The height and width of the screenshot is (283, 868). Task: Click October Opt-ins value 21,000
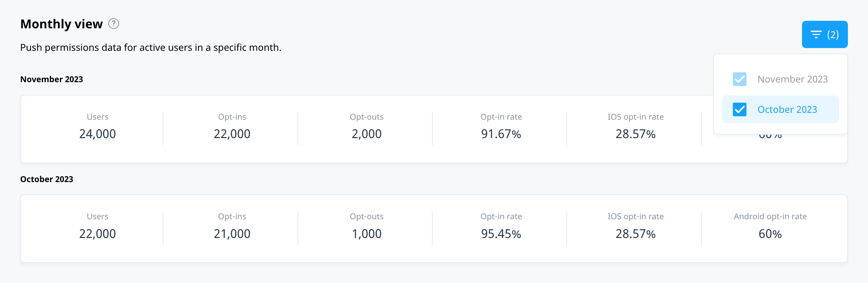tap(232, 234)
